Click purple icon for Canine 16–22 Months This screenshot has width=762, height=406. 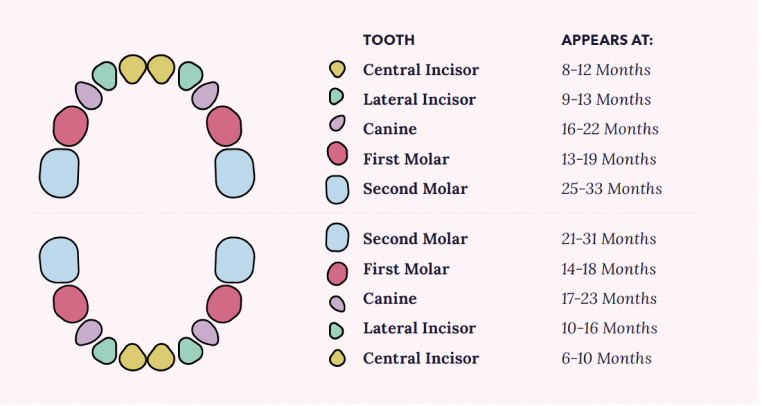(x=337, y=125)
